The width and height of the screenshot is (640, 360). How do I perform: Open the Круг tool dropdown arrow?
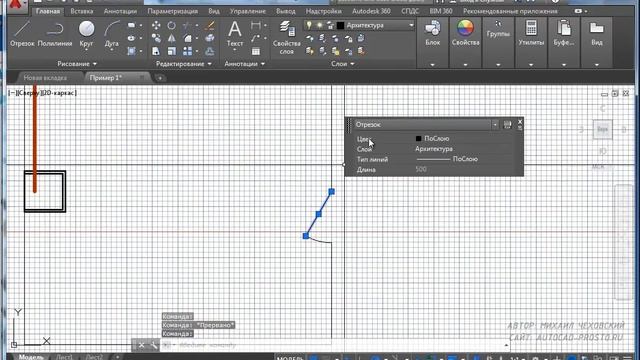(x=87, y=50)
